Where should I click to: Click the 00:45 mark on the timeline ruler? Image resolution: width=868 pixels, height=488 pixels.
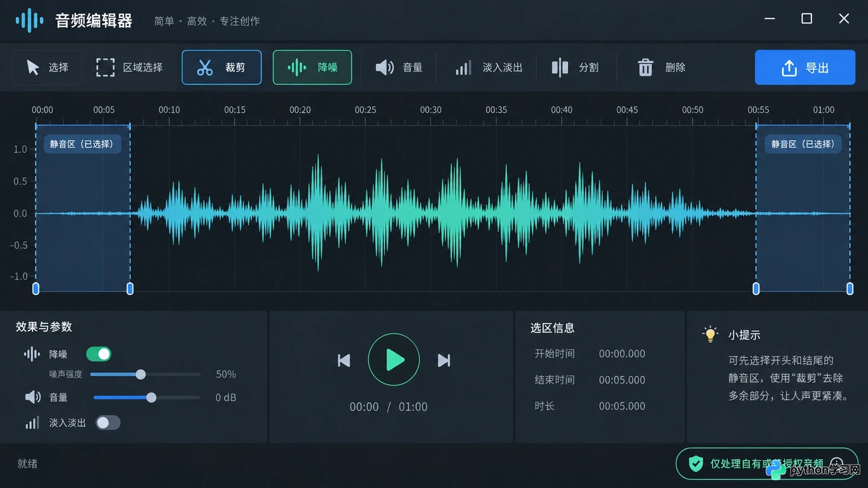(627, 110)
